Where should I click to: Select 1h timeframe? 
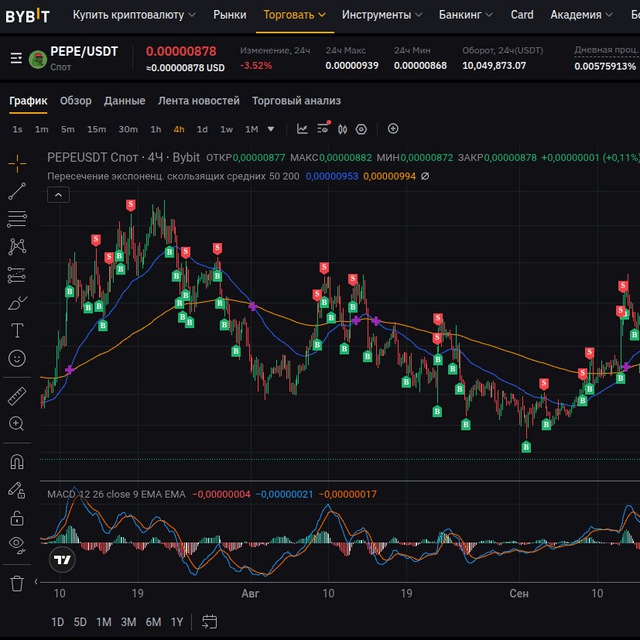(156, 129)
